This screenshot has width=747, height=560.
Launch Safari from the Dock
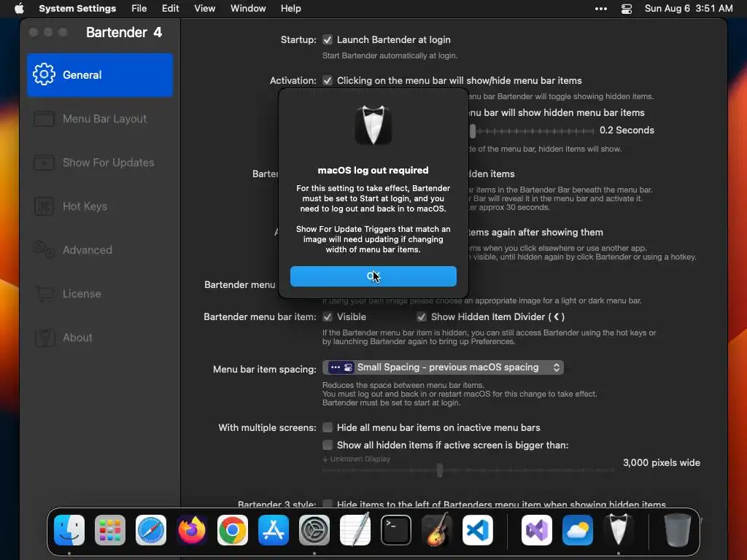[x=151, y=530]
